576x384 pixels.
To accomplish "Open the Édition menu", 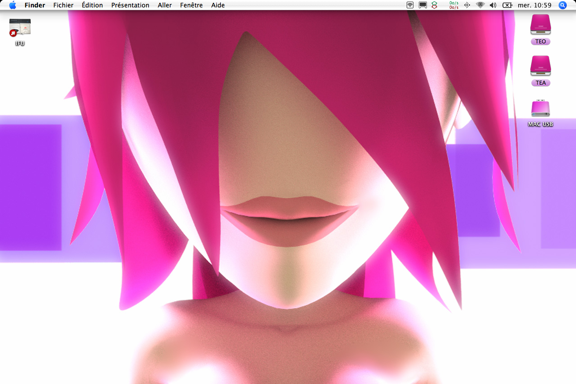I will [92, 5].
